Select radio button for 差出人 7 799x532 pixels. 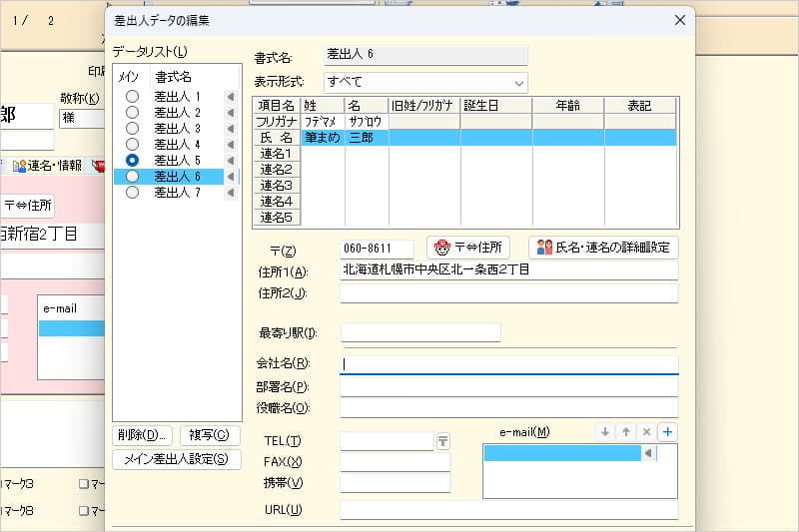coord(132,193)
